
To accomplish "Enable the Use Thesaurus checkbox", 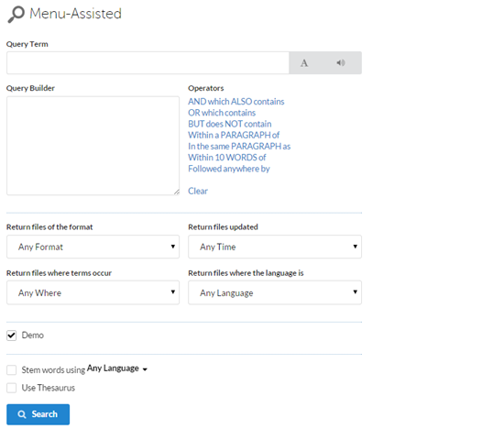I will click(12, 388).
